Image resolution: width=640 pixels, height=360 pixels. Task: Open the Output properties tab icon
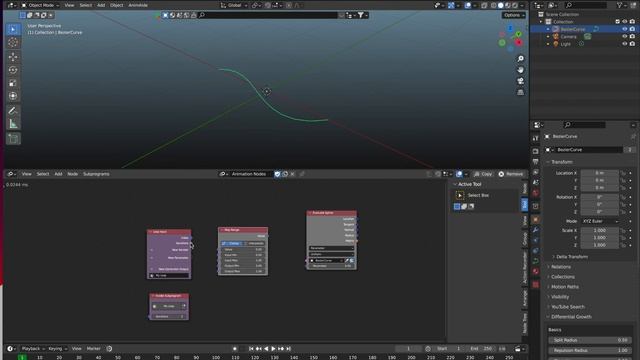[x=536, y=162]
